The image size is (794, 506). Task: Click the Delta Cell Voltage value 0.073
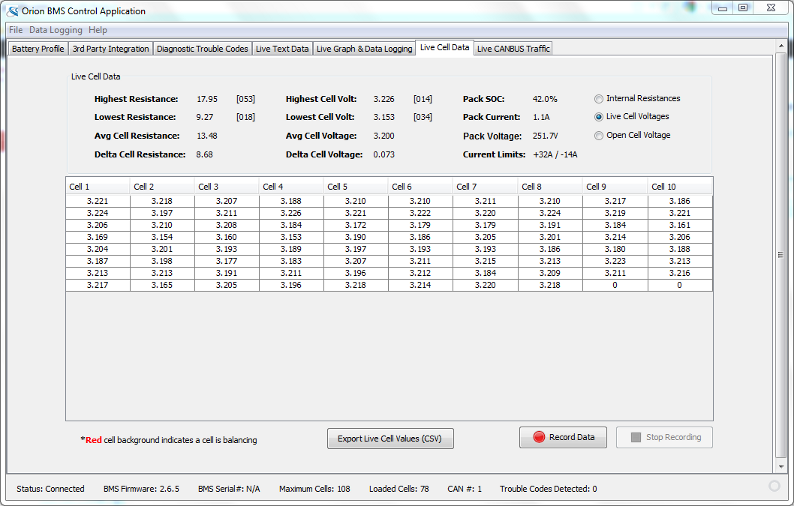384,154
